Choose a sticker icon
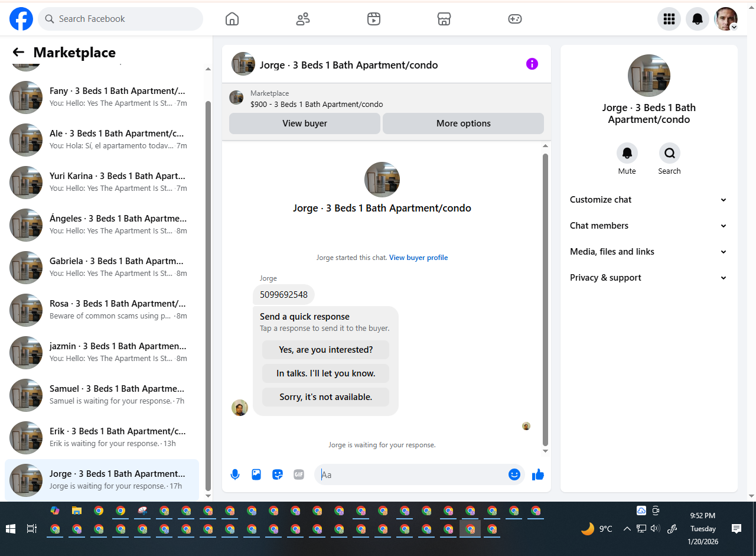 point(278,474)
